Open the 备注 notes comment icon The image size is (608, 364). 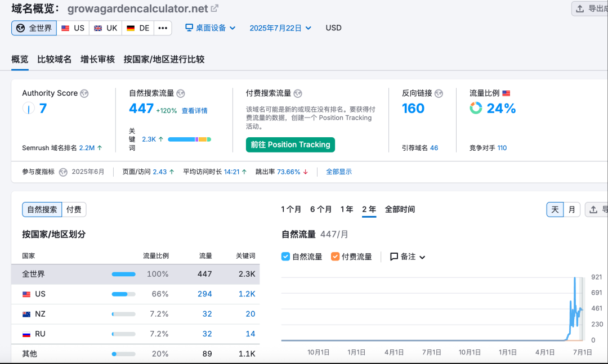tap(394, 257)
